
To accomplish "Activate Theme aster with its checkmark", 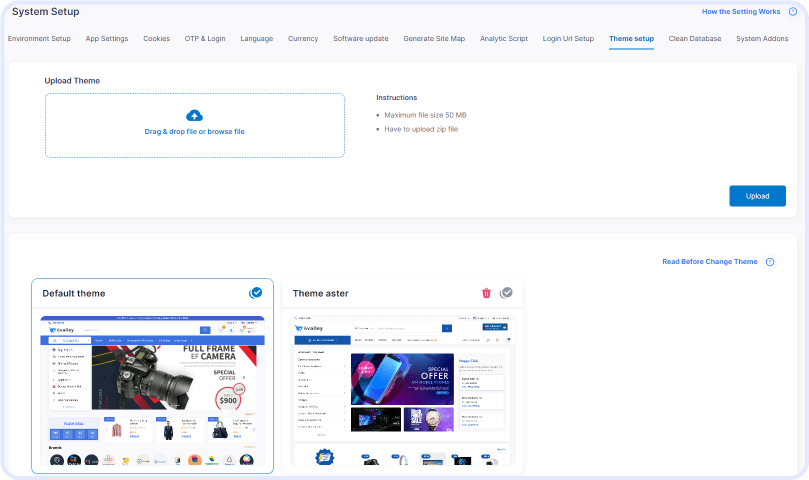I will coord(506,293).
